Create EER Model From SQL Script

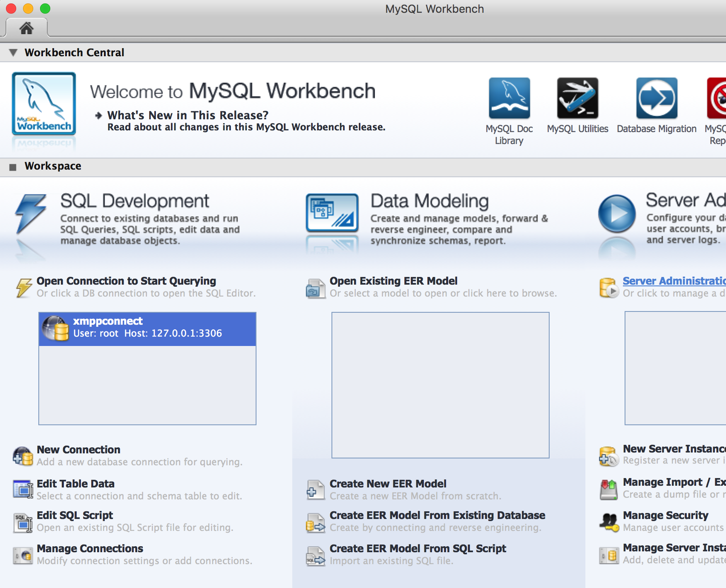click(418, 548)
